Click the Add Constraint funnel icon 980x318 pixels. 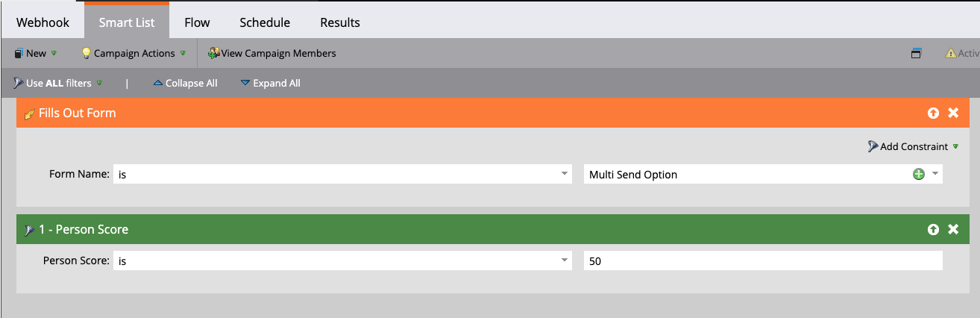point(873,147)
